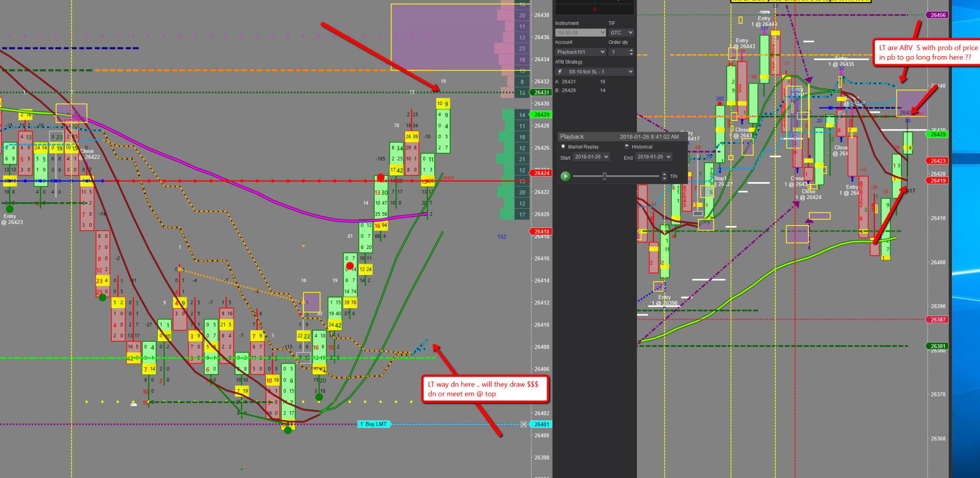Open the playback Start date dropdown

point(591,157)
